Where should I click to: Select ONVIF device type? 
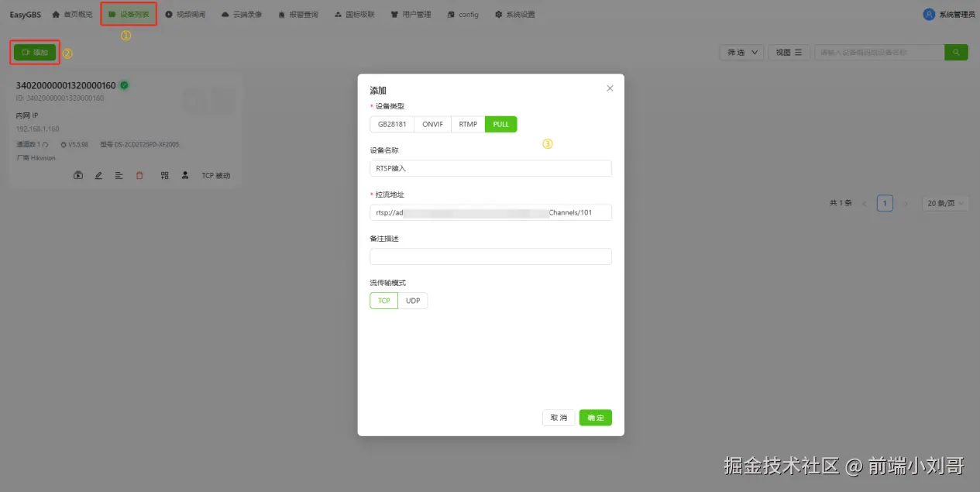pos(432,124)
